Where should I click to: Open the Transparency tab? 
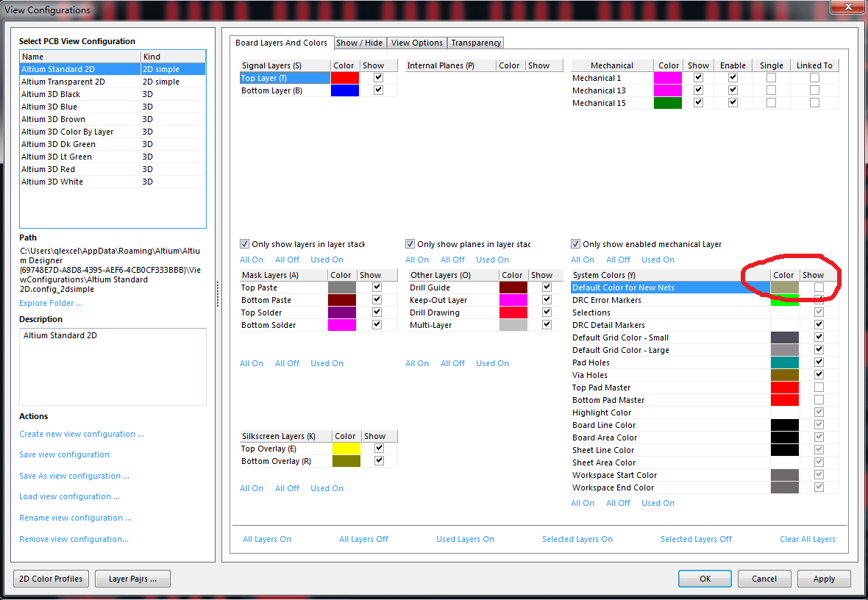[475, 43]
